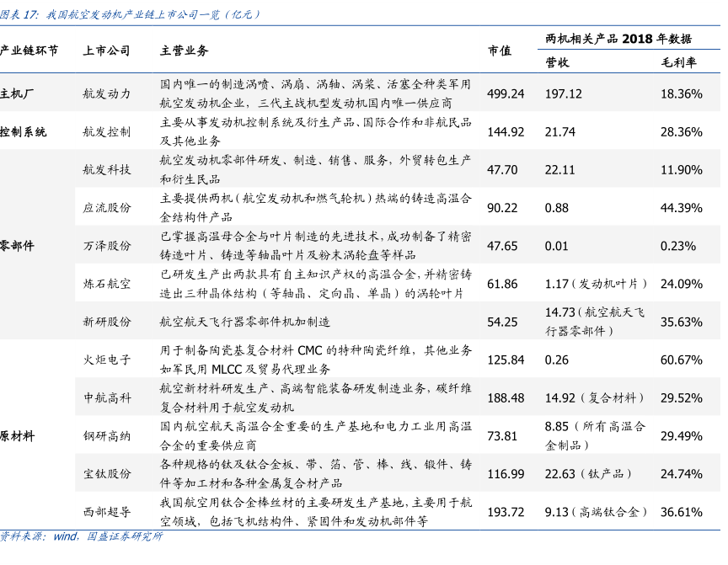Select the '上市公司' column header
Viewport: 728px width, 565px height.
(x=106, y=51)
